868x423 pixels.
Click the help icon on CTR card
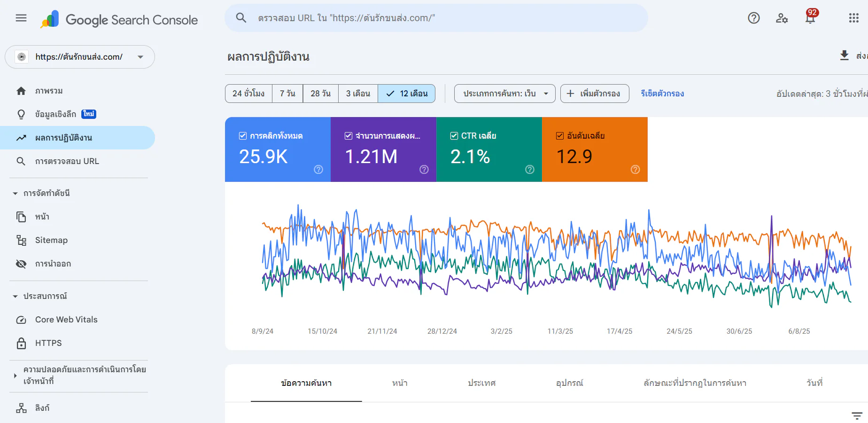[529, 170]
